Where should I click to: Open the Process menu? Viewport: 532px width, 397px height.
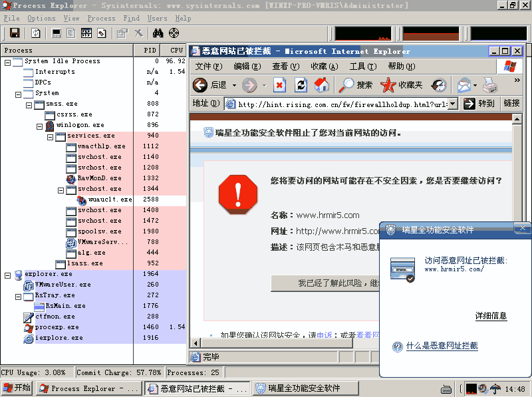coord(101,19)
